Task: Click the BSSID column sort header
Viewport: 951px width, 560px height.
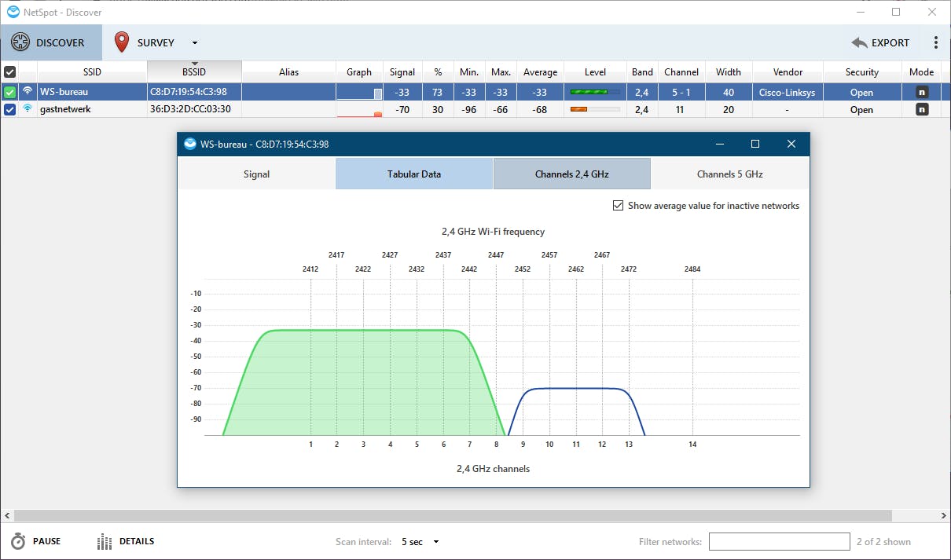Action: (x=194, y=71)
